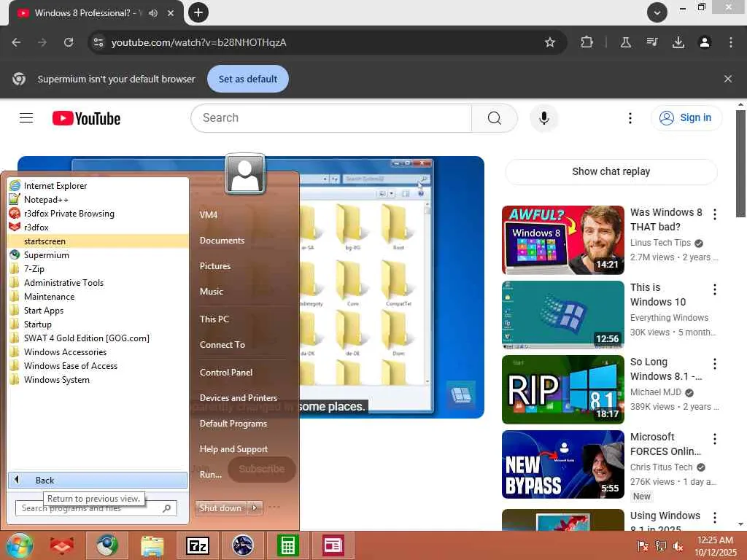Open Music from Start menu

(x=211, y=292)
